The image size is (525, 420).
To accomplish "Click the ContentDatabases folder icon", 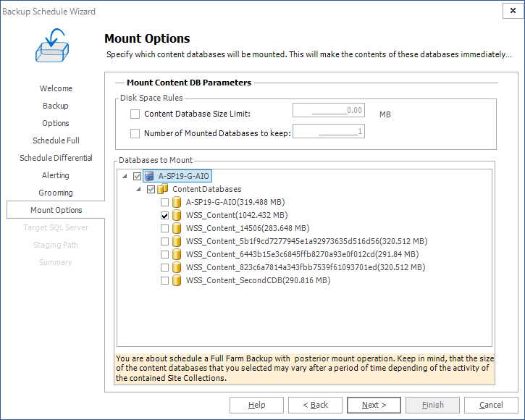I will pyautogui.click(x=163, y=189).
